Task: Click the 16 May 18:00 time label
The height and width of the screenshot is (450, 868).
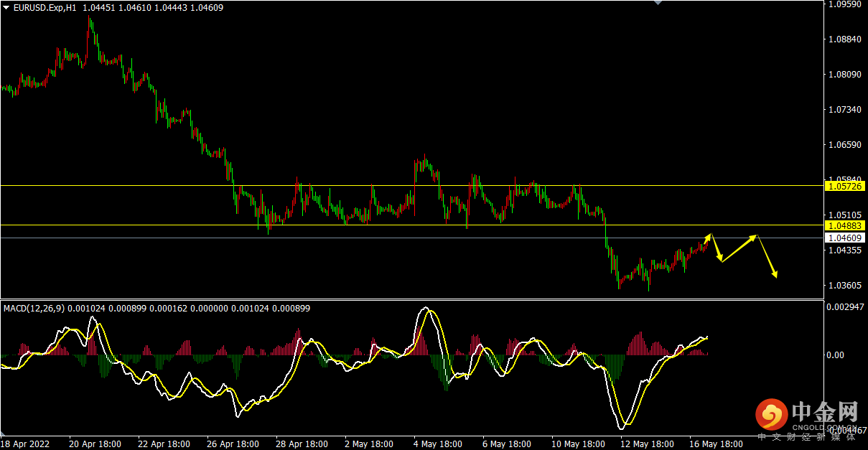Action: [x=717, y=444]
